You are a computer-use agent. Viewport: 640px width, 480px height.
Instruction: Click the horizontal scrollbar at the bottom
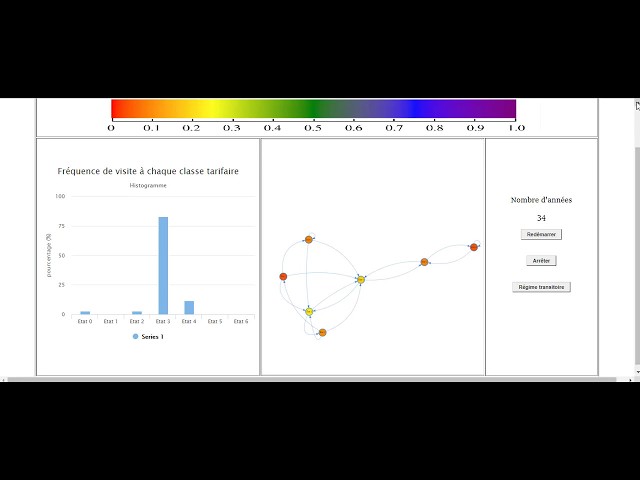(311, 380)
